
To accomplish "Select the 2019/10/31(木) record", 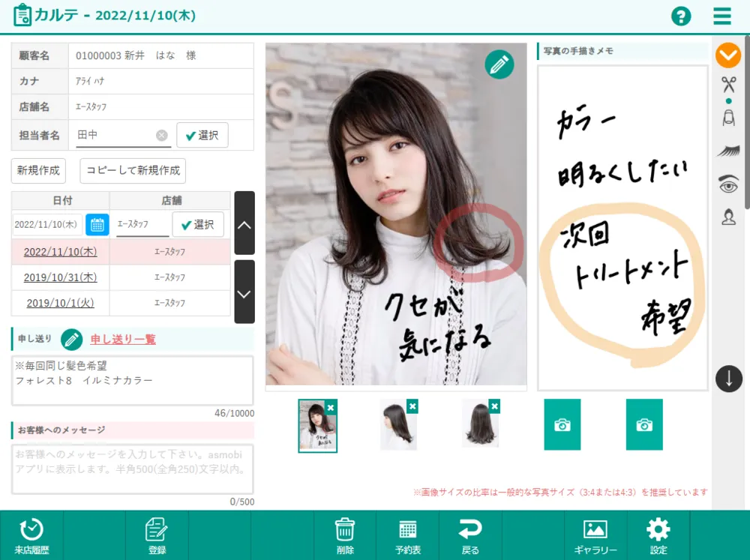I will click(x=60, y=277).
